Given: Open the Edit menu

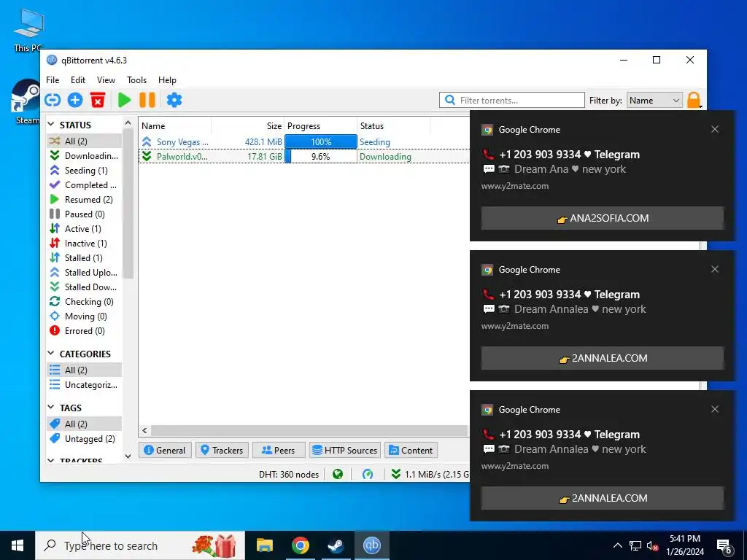Looking at the screenshot, I should click(77, 80).
